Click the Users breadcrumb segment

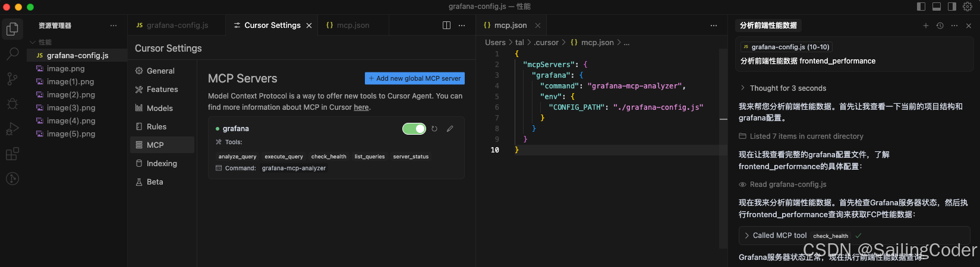coord(495,43)
